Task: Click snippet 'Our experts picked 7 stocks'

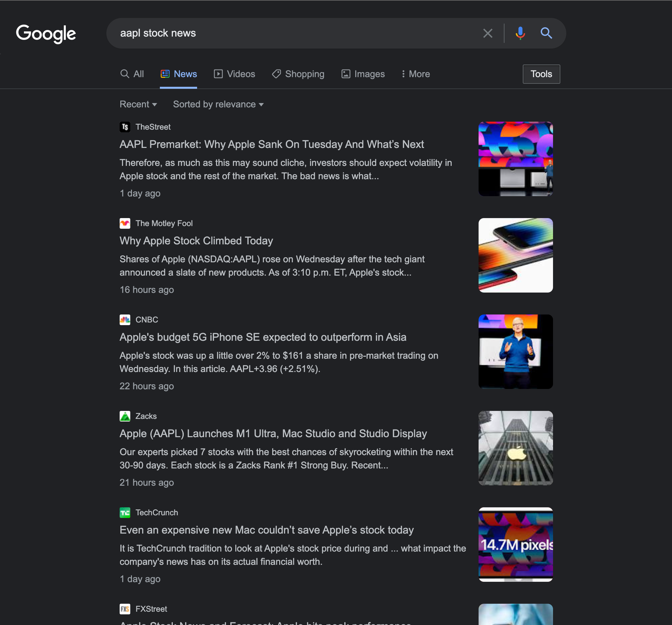Action: 286,458
